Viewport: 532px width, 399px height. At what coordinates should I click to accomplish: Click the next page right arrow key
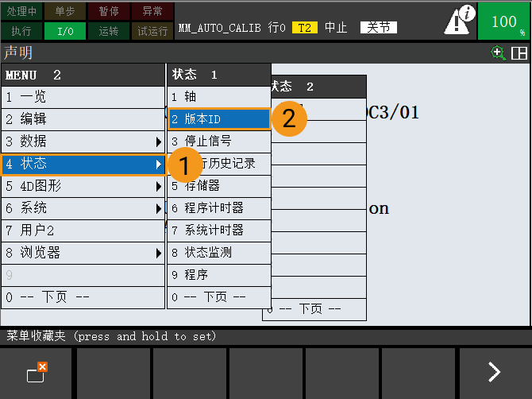(x=494, y=372)
